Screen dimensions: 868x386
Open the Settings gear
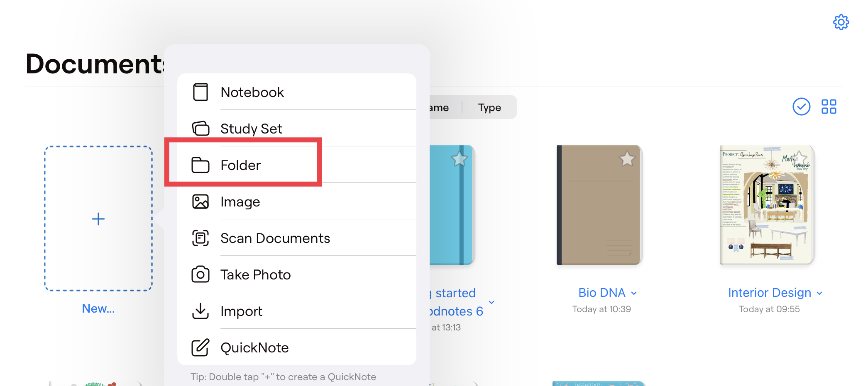pyautogui.click(x=841, y=22)
